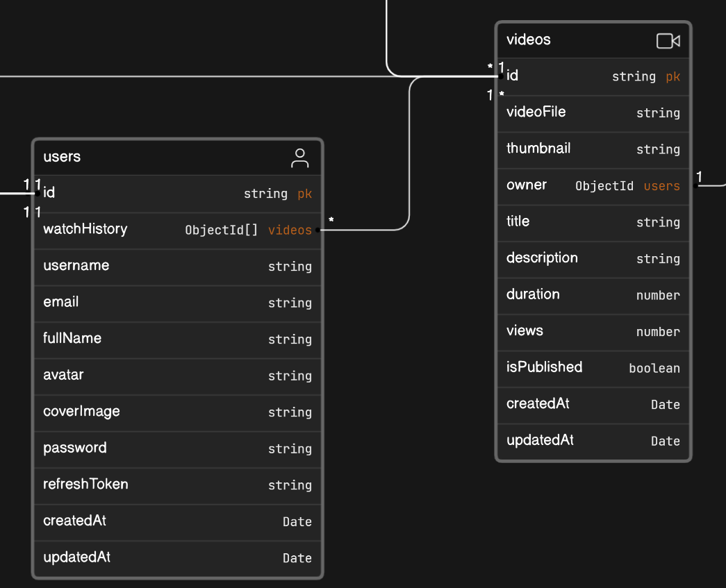726x588 pixels.
Task: Select the users table title
Action: point(62,157)
